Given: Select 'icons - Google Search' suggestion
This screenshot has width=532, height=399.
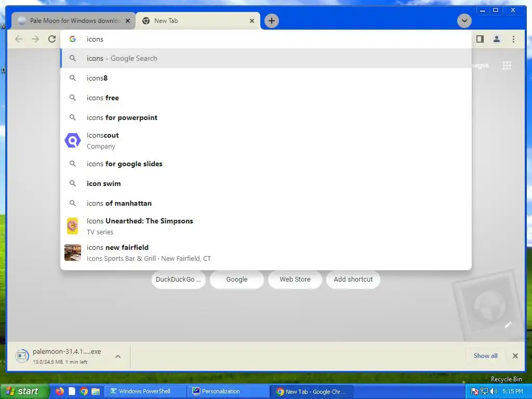Looking at the screenshot, I should (266, 58).
